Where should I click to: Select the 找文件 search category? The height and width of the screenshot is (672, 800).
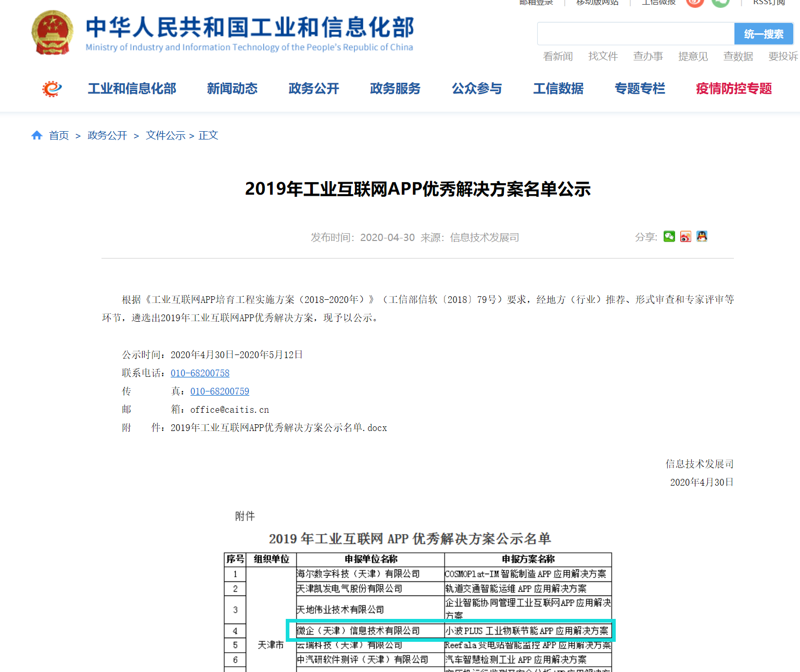click(603, 56)
